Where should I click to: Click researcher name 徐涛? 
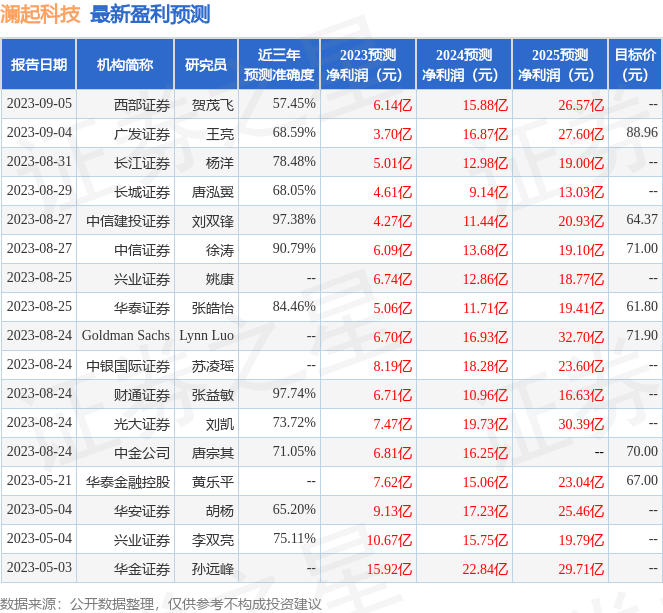[220, 250]
